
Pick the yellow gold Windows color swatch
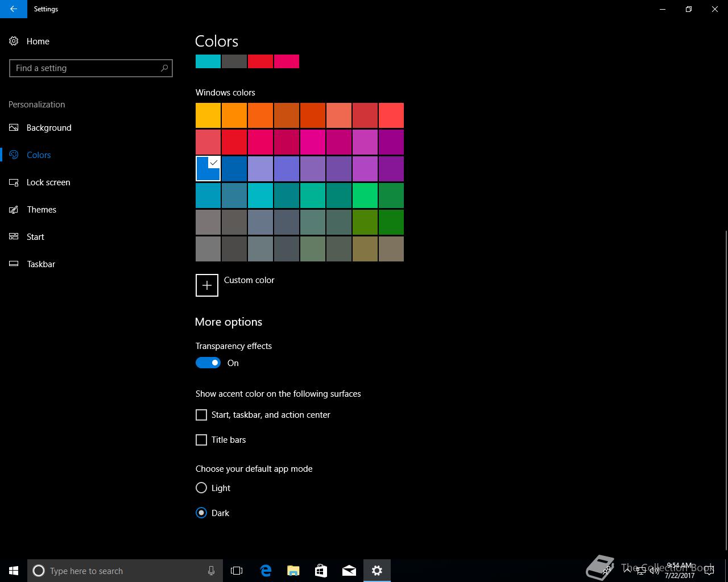click(208, 115)
